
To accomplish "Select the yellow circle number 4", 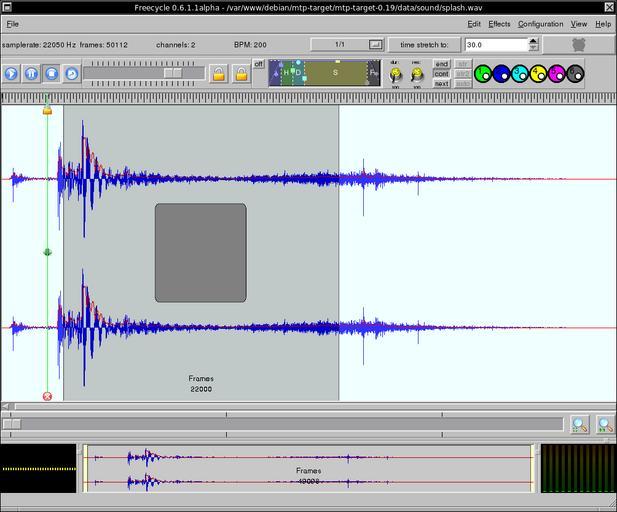I will (x=538, y=73).
